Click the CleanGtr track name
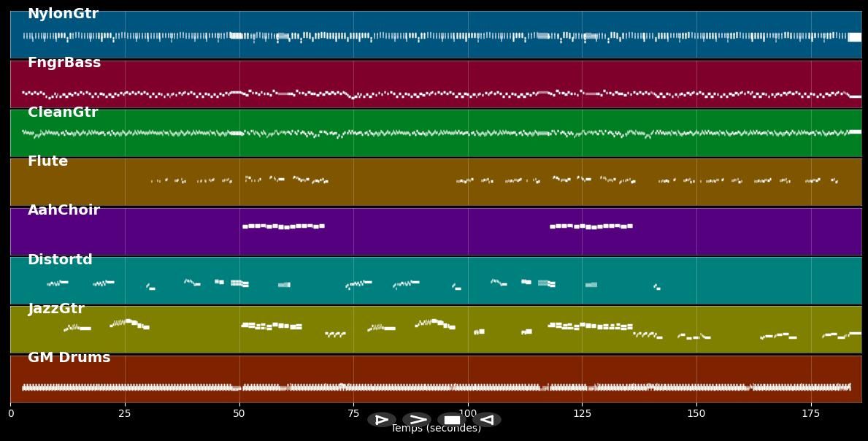868x441 pixels. pyautogui.click(x=63, y=112)
